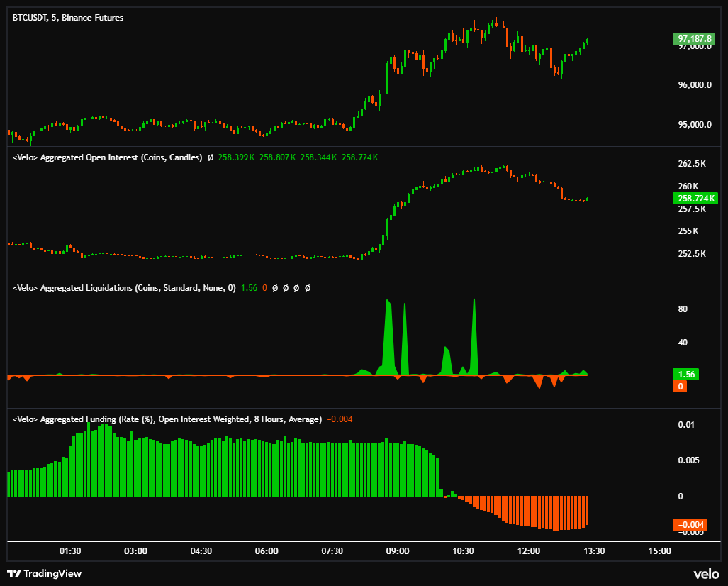Click Aggregated Open Interest indicator legend
This screenshot has height=586, width=728.
[x=107, y=157]
